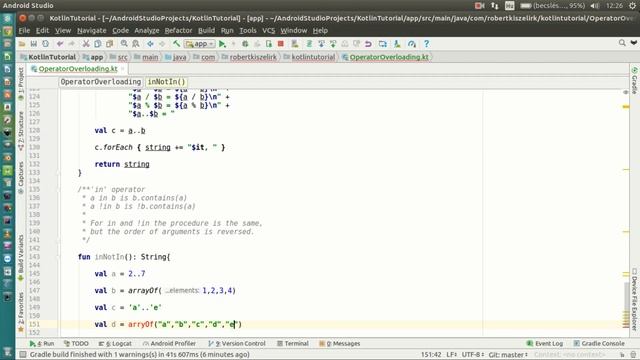Click the Navigate Back arrow icon
Viewport: 640px width, 360px height.
pyautogui.click(x=150, y=44)
